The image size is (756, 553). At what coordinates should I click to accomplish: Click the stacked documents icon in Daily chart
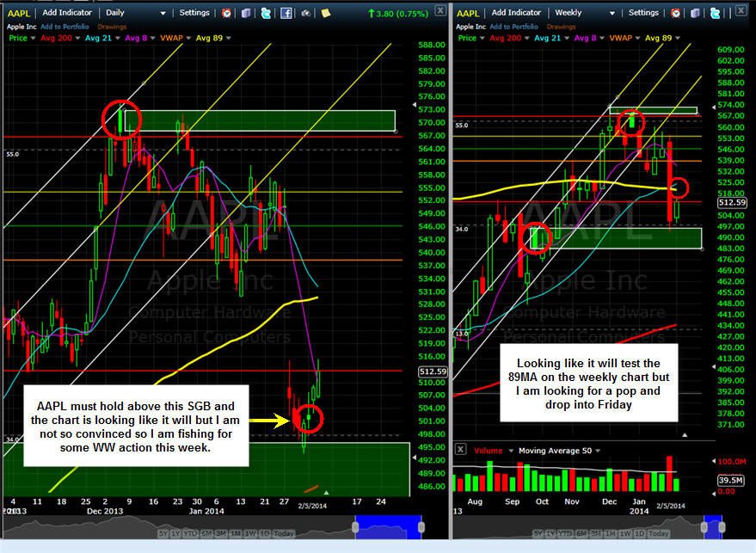tap(246, 13)
